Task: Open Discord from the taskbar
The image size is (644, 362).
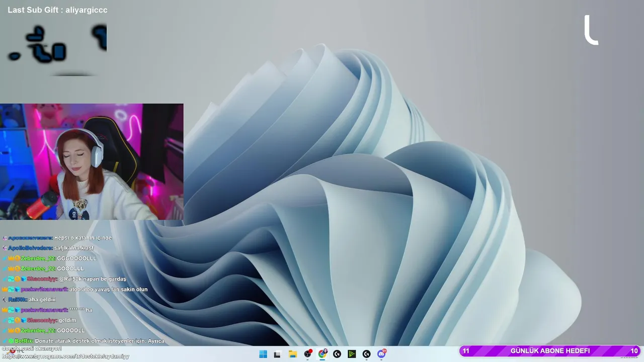Action: (382, 354)
